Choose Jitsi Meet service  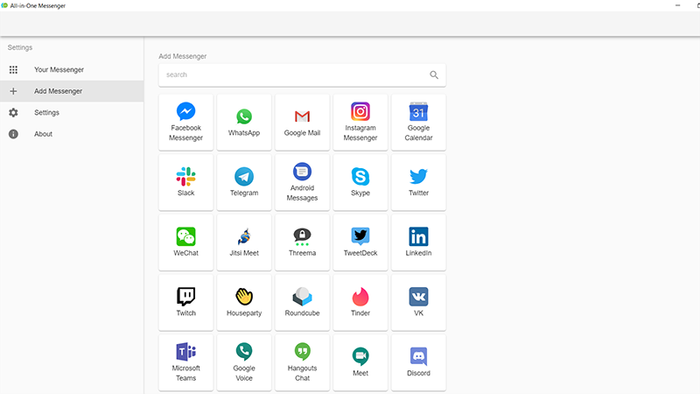coord(244,242)
